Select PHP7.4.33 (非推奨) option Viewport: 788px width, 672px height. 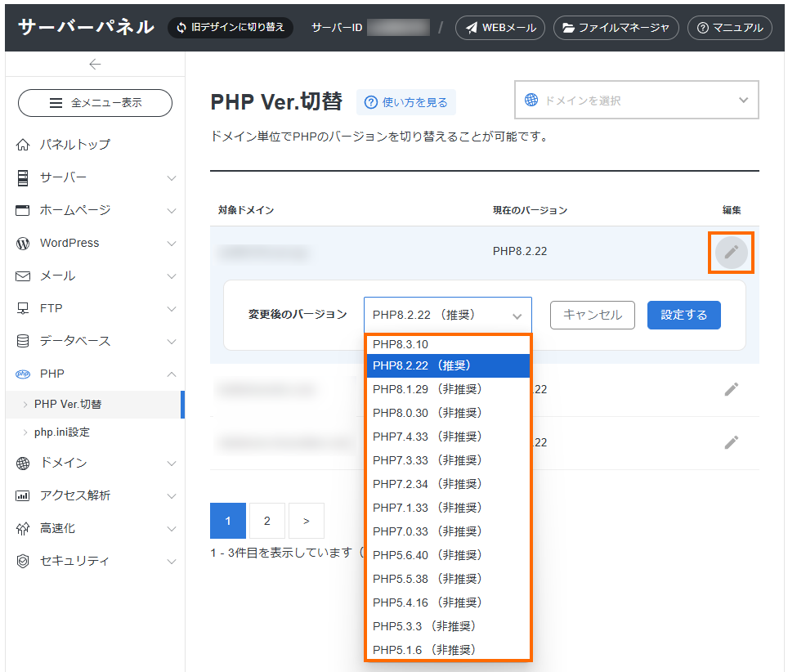448,437
